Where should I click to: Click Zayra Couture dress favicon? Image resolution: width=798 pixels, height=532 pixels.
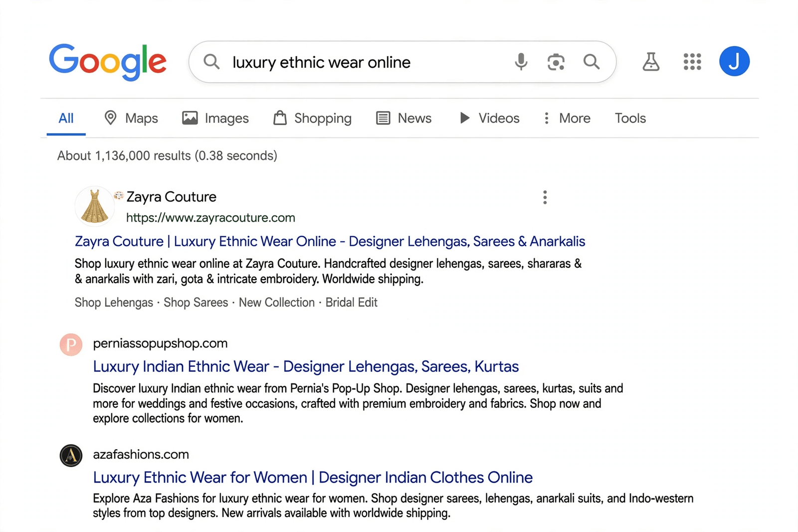click(94, 206)
